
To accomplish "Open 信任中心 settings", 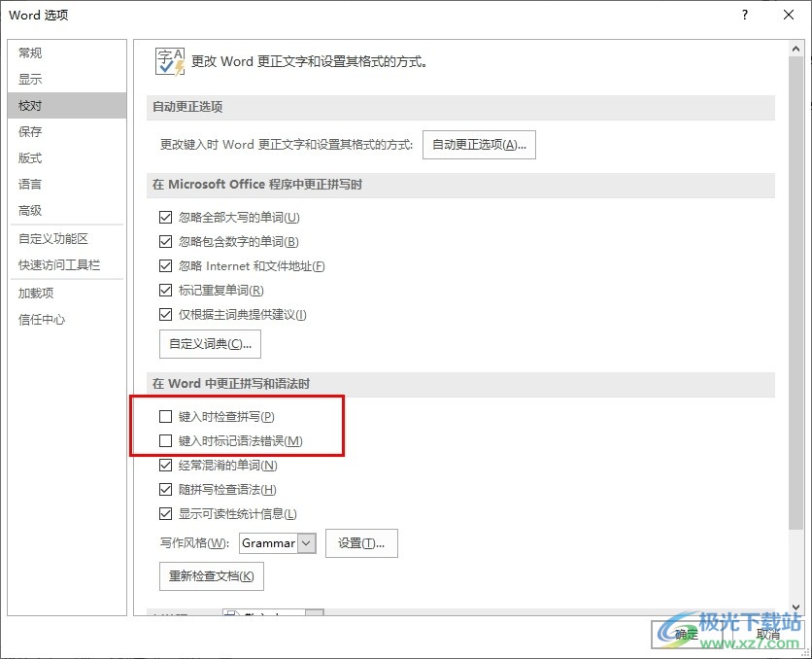I will [67, 320].
